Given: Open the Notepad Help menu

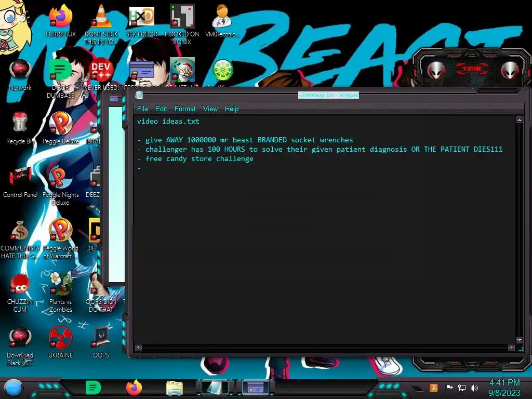Looking at the screenshot, I should pos(232,109).
